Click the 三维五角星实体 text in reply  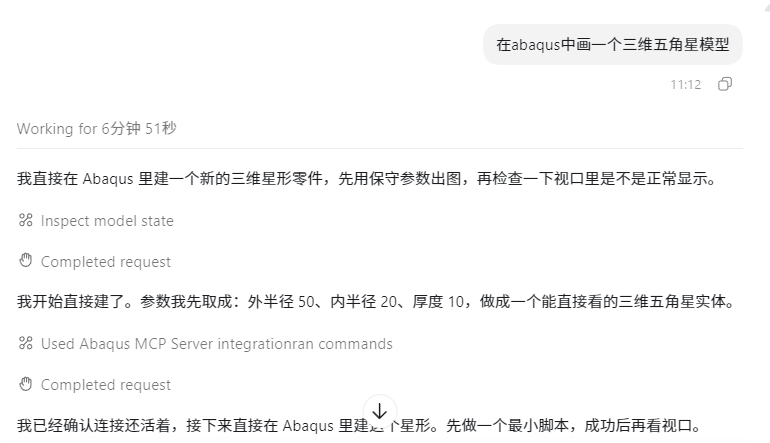tap(672, 302)
